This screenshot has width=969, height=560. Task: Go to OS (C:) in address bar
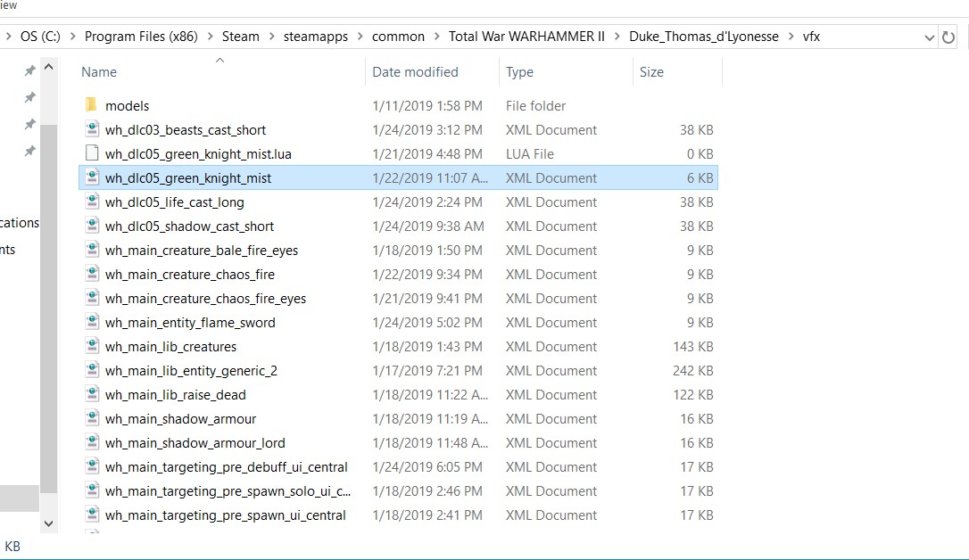click(x=40, y=37)
